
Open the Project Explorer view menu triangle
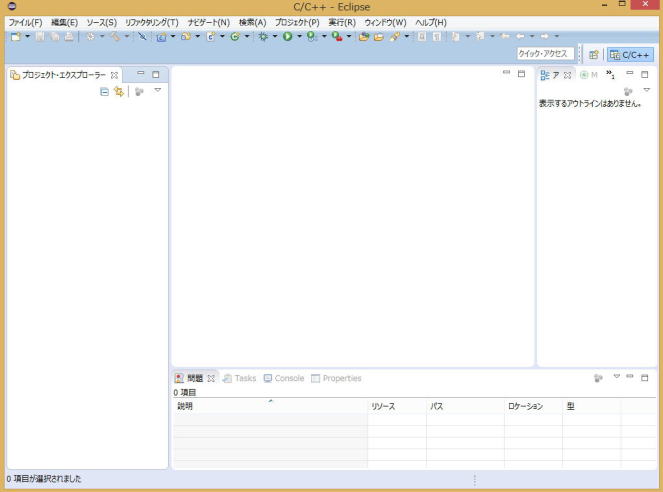[157, 90]
